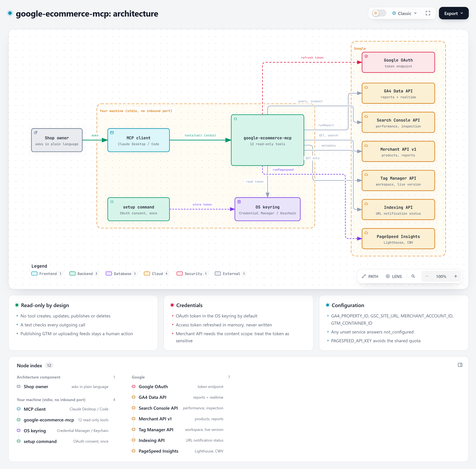Select the Shop owner node
This screenshot has height=469, width=476.
(x=57, y=140)
